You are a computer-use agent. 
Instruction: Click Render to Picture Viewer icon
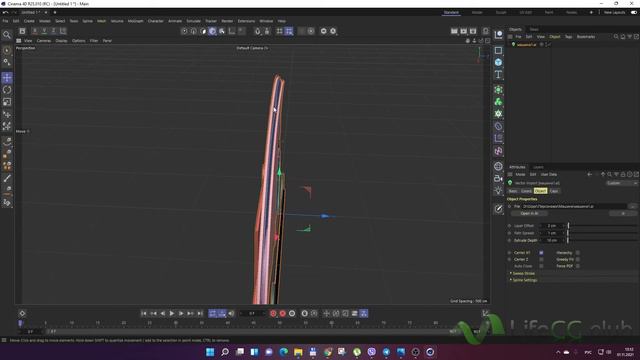coord(464,31)
